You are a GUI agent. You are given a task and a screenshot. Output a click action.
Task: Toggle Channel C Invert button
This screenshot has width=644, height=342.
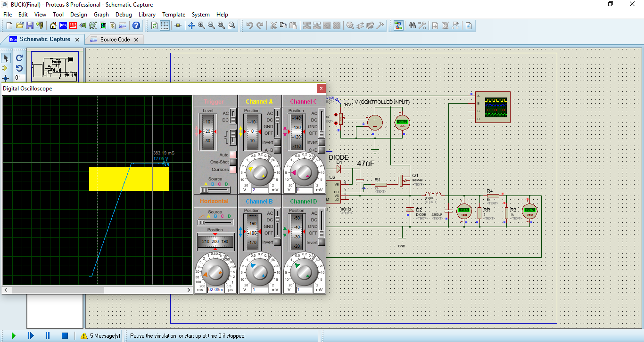pos(322,142)
